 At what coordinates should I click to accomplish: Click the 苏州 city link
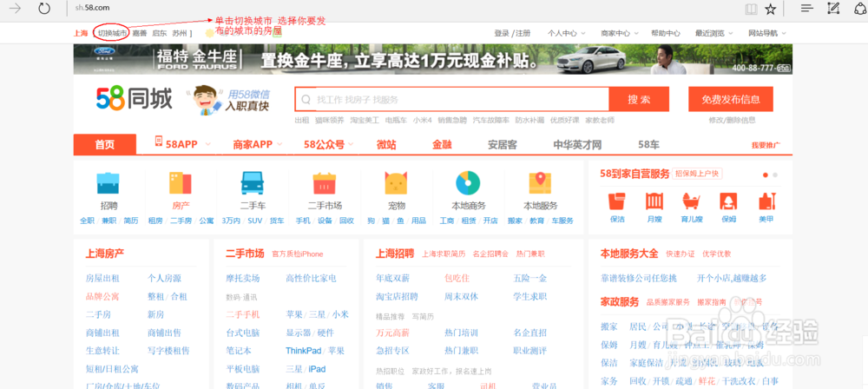tap(179, 33)
